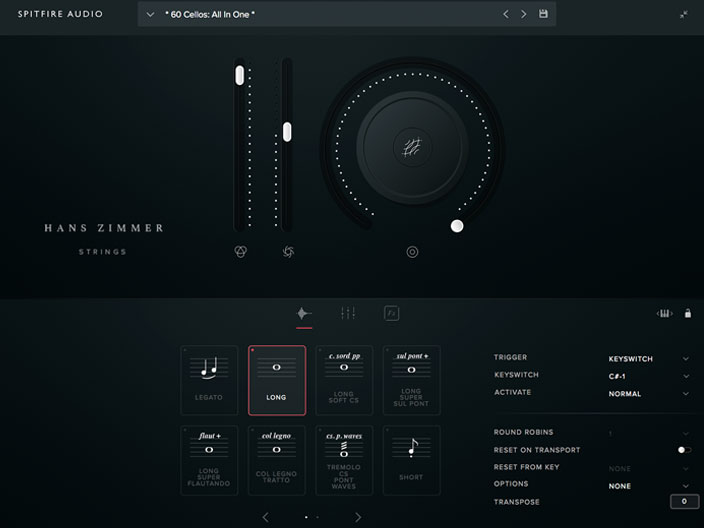Select the Long Super Sul Pont articulation

[x=412, y=380]
